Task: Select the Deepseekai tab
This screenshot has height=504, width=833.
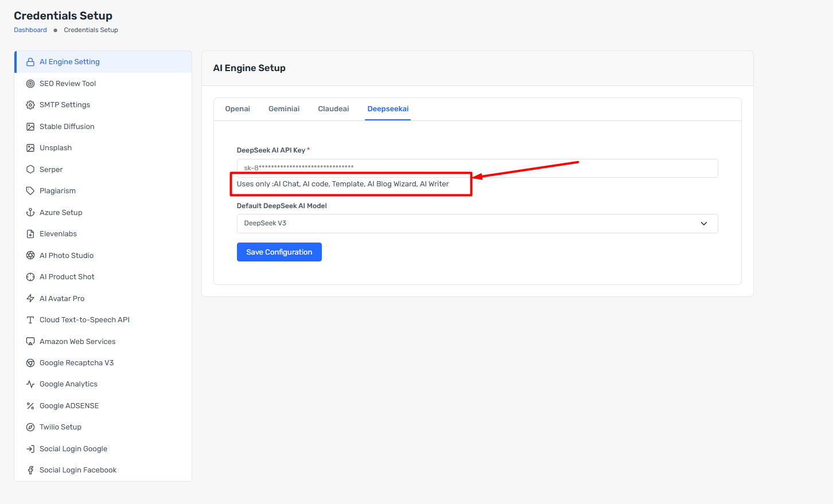Action: click(x=388, y=109)
